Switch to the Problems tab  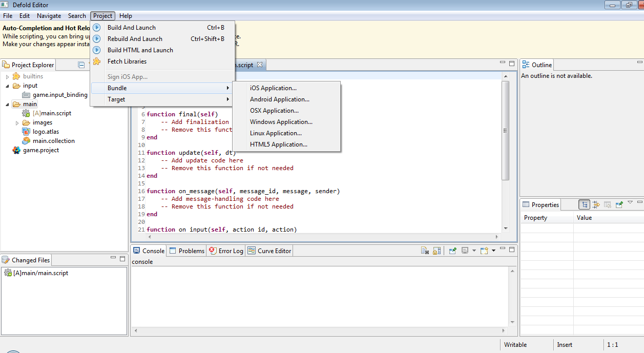click(186, 251)
